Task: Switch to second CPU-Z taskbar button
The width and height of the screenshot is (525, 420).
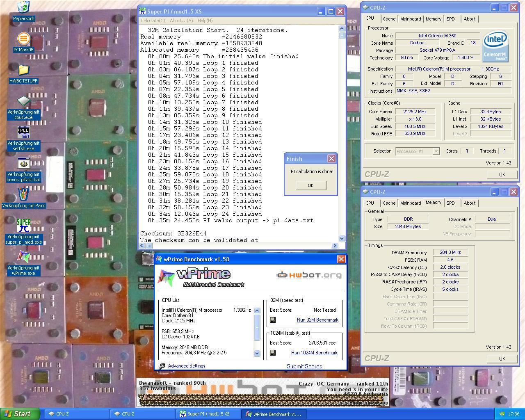Action: [142, 414]
